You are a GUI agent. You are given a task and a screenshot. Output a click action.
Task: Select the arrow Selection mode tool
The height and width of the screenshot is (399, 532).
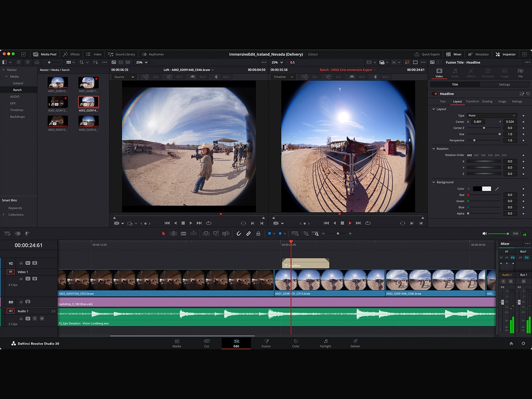point(164,234)
